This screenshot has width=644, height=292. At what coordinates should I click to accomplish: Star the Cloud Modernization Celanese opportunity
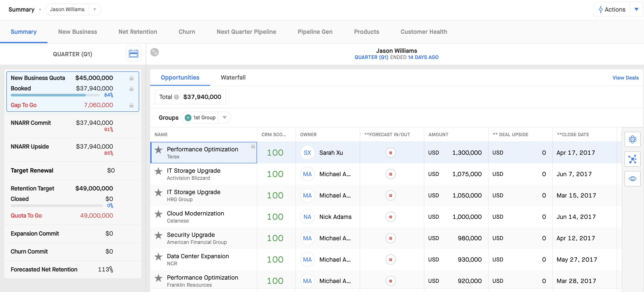point(158,214)
